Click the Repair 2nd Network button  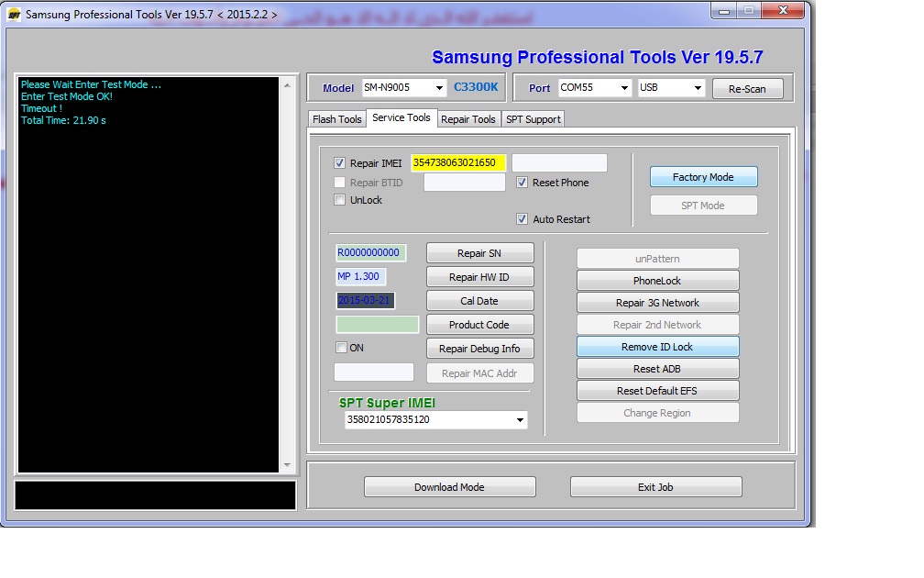point(657,325)
